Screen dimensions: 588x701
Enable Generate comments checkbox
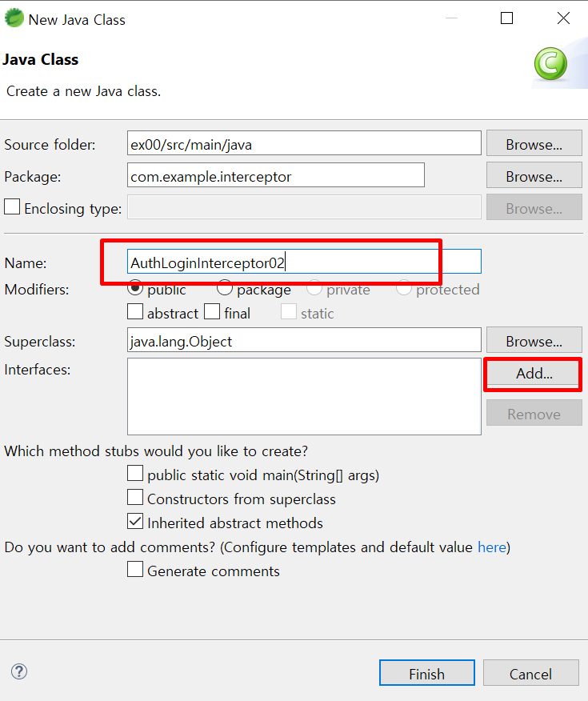(x=135, y=570)
